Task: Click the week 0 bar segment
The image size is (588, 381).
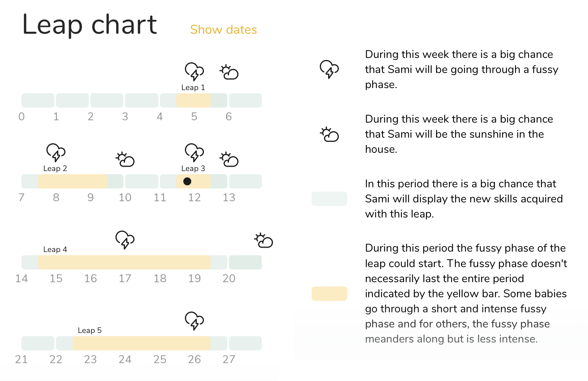Action: (x=38, y=100)
